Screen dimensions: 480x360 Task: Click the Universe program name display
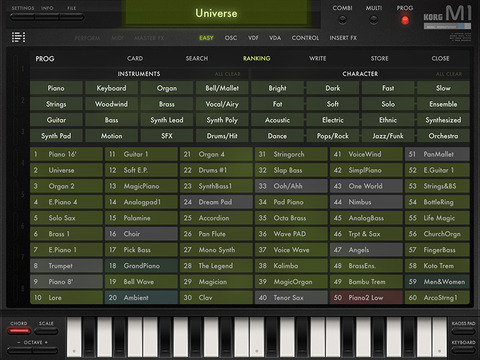click(216, 13)
